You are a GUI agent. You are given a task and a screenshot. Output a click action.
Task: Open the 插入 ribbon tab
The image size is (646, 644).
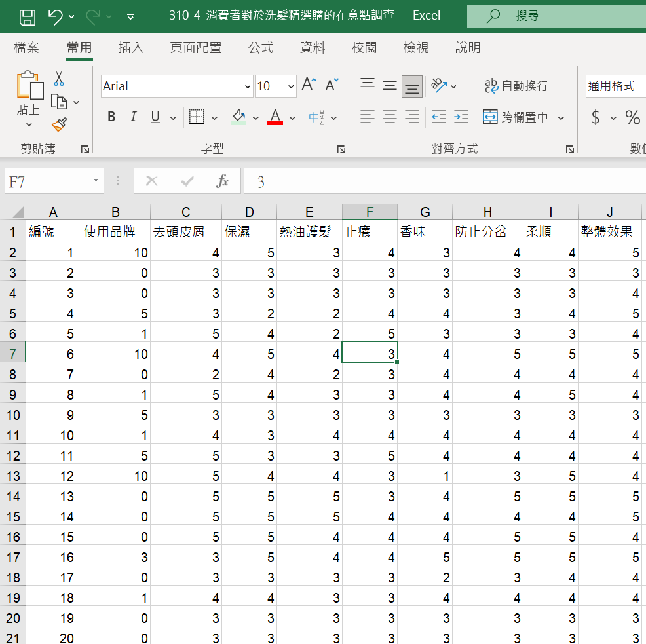130,48
